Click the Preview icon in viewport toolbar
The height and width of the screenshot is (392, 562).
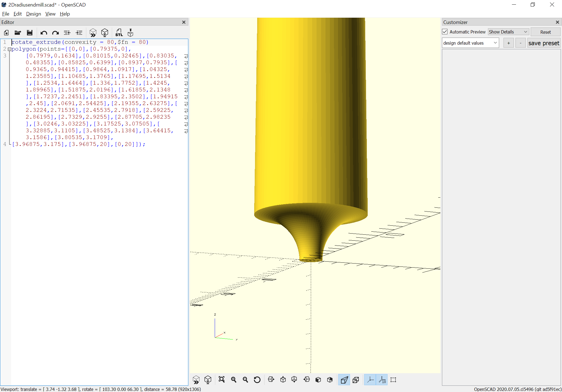196,380
